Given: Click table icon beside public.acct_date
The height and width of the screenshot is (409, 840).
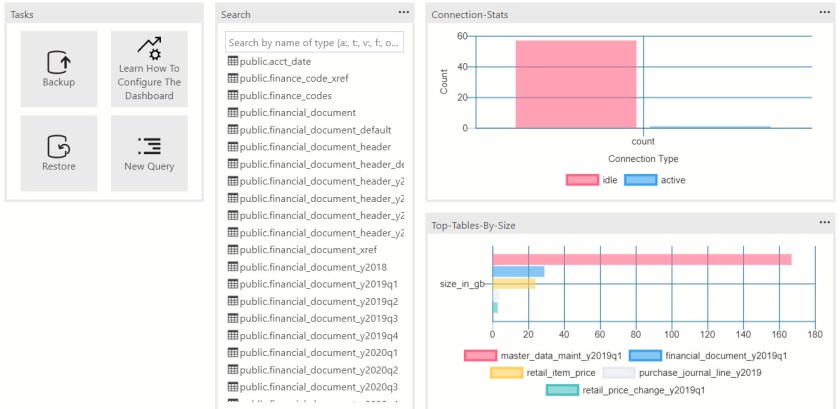Looking at the screenshot, I should 233,62.
